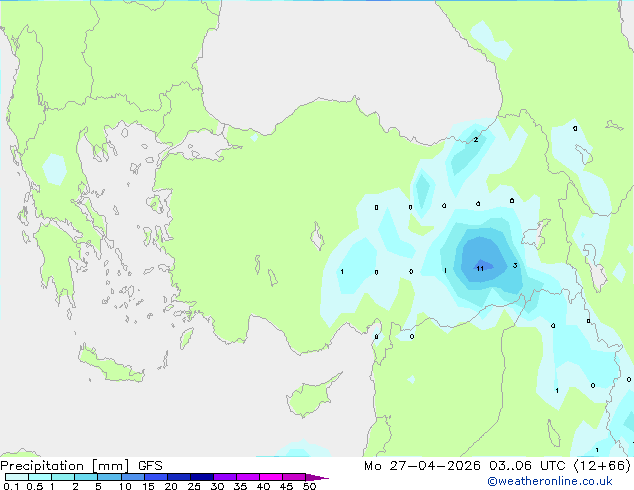Viewport: 634px width, 490px height.
Task: Click the value 3 beside the peak
Action: tap(515, 266)
